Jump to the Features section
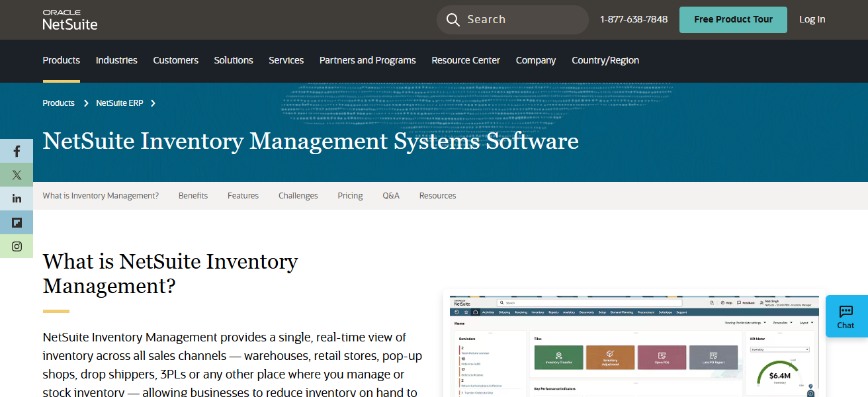Image resolution: width=868 pixels, height=397 pixels. point(243,196)
